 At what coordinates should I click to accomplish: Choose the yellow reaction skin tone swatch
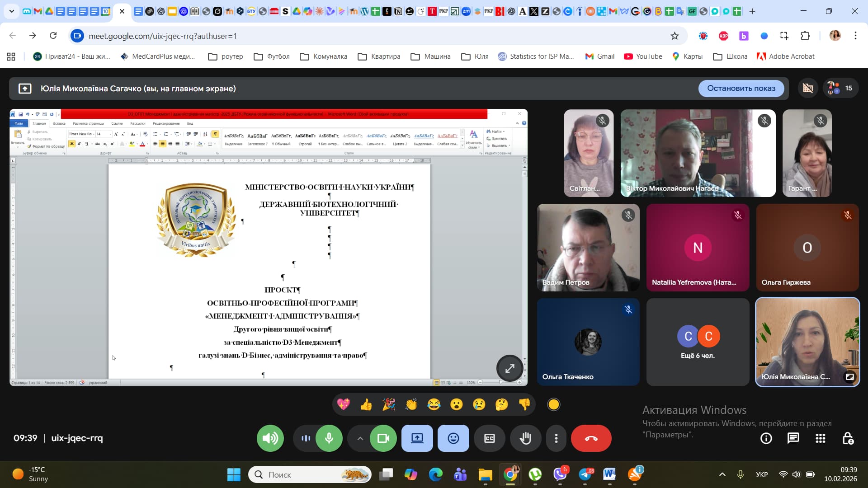[x=553, y=404]
